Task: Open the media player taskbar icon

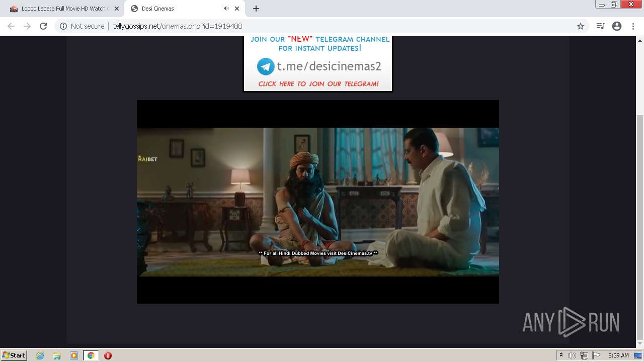Action: point(74,355)
